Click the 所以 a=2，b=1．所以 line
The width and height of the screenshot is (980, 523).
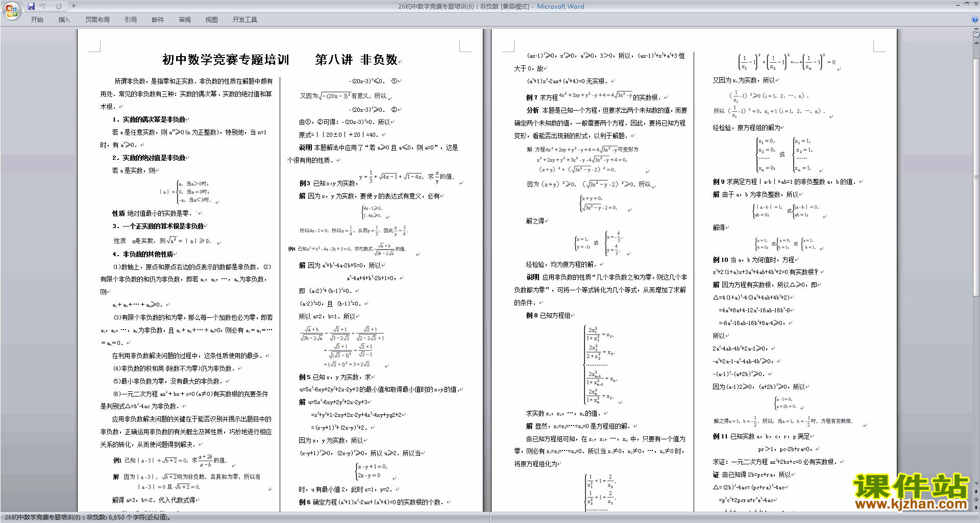click(327, 316)
